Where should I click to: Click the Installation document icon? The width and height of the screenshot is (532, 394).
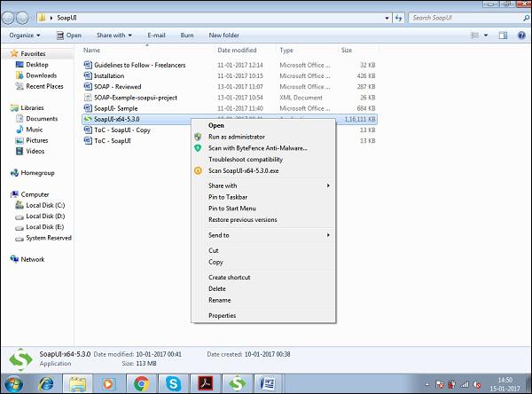88,75
